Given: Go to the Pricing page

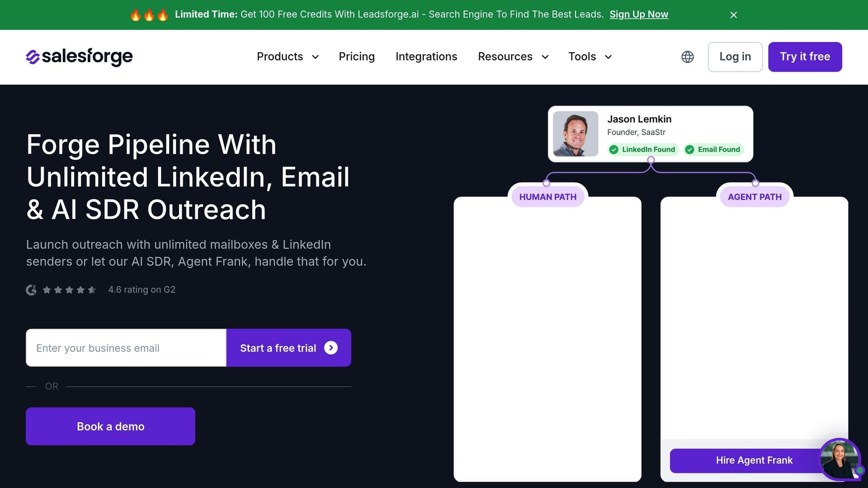Looking at the screenshot, I should (x=357, y=57).
